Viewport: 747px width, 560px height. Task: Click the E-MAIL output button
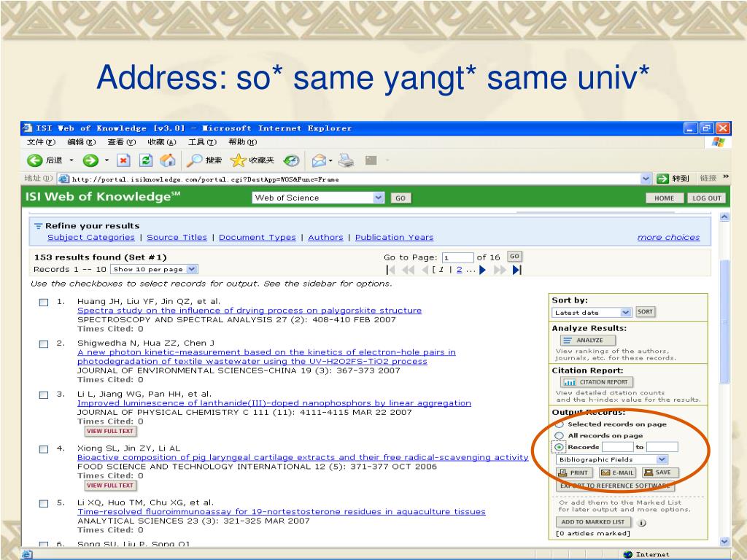click(617, 472)
